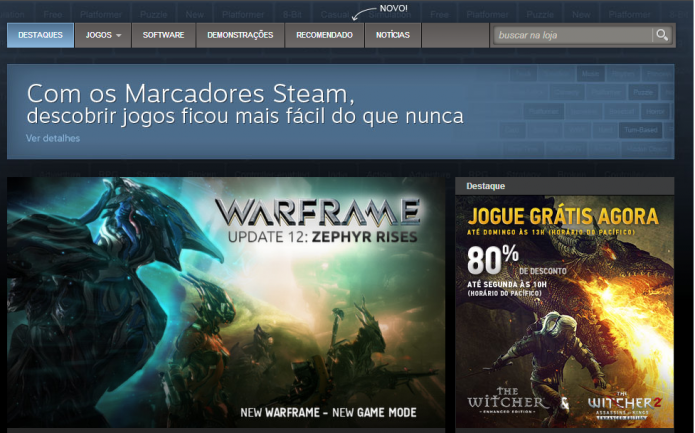This screenshot has height=433, width=695.
Task: Click the 'Destaque' panel header
Action: click(x=565, y=186)
